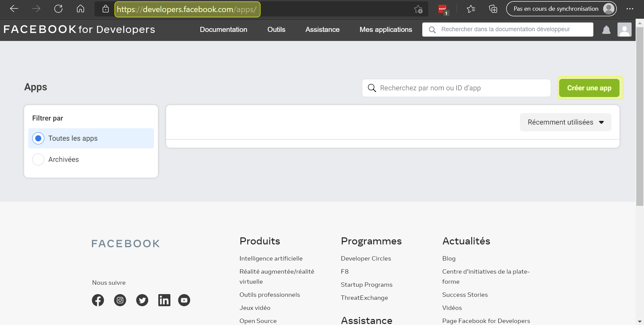Open the Instagram social icon in the footer
Viewport: 644px width, 325px height.
click(x=120, y=300)
